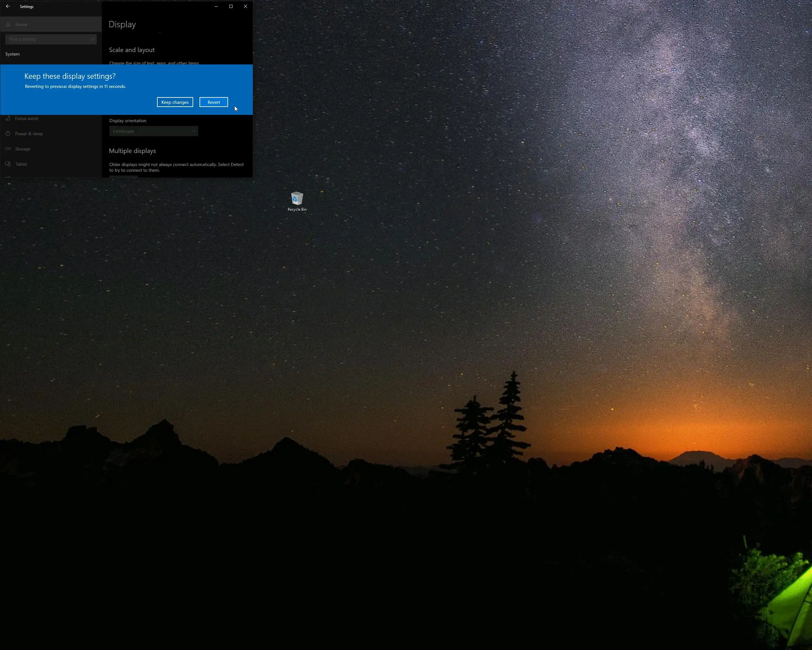
Task: Click the Power & sleep power icon
Action: click(8, 134)
